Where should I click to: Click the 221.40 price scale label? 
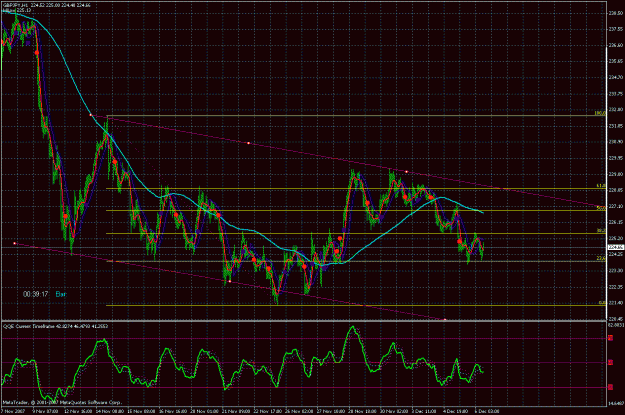616,303
